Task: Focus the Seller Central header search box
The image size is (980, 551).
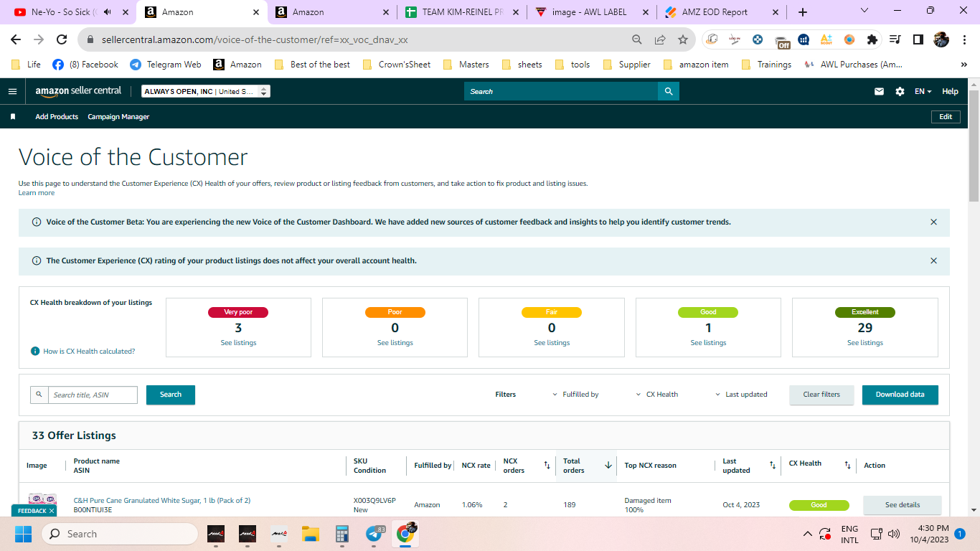Action: coord(561,91)
